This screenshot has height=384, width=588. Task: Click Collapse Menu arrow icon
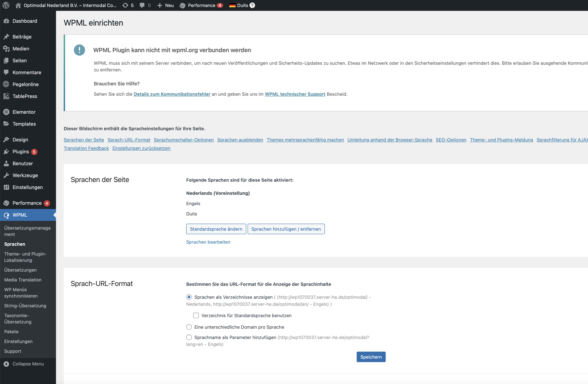pos(6,364)
